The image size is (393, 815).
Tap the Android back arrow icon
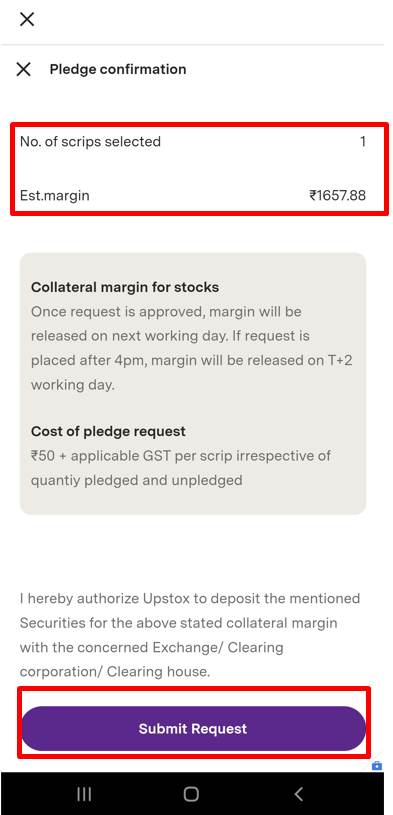pyautogui.click(x=298, y=794)
